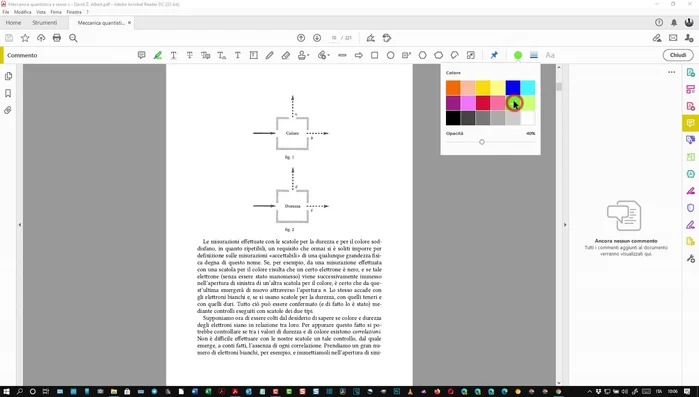Select the polygon shape tool
699x397 pixels.
coord(423,55)
